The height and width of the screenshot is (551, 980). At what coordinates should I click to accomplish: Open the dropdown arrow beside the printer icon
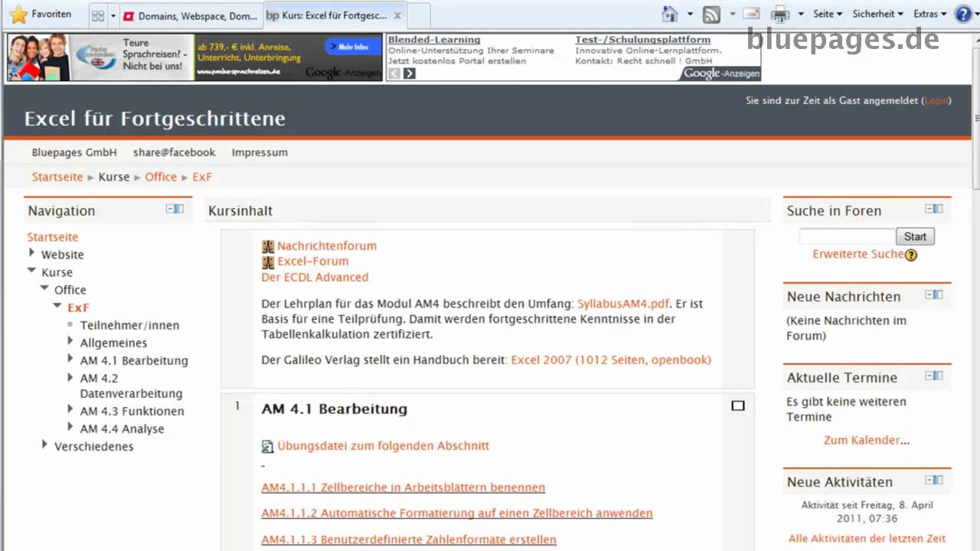801,14
